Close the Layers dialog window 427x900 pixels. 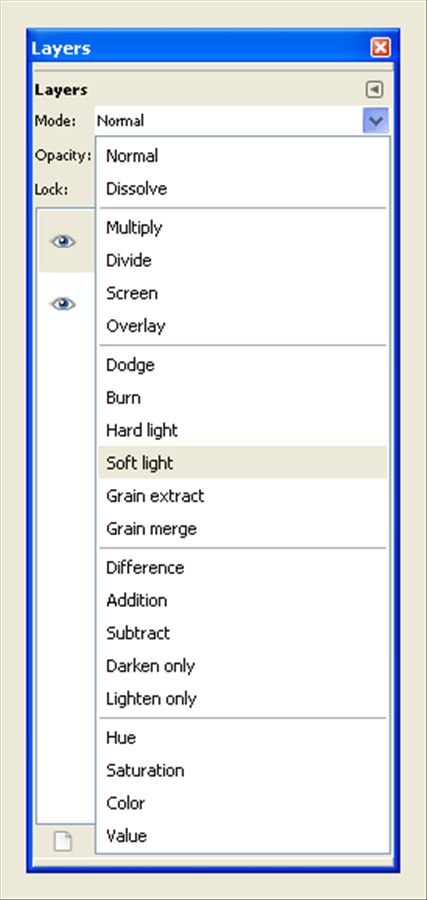381,48
